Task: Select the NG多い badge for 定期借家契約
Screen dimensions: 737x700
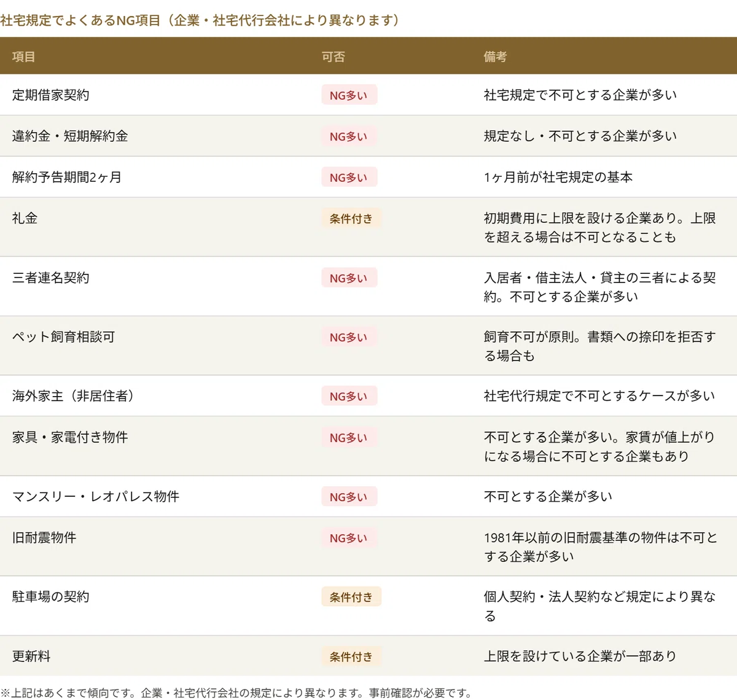Action: tap(349, 95)
